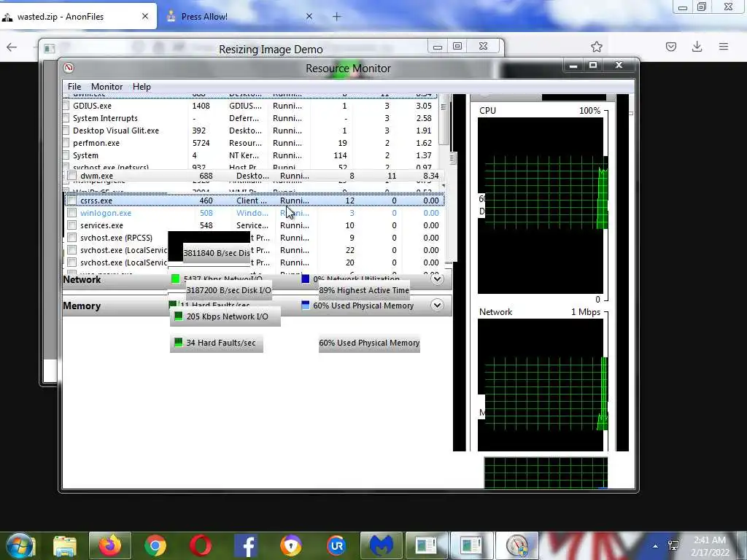Tick the dwm.exe 688 row checkbox
747x560 pixels.
point(72,176)
